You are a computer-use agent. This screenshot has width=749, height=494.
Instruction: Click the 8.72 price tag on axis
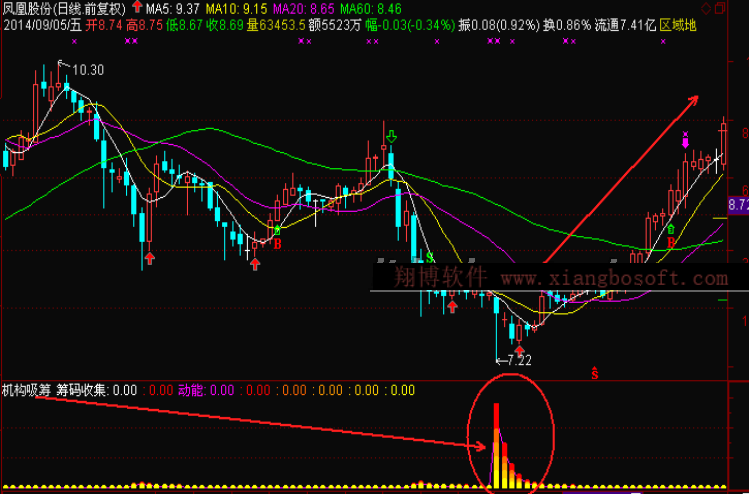738,205
